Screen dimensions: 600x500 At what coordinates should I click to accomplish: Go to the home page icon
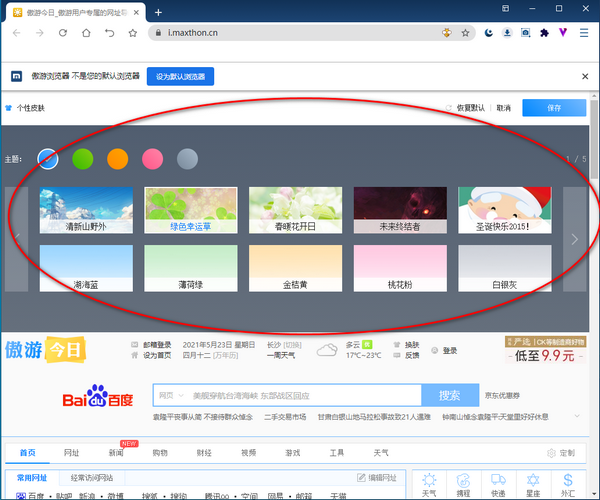[x=86, y=33]
